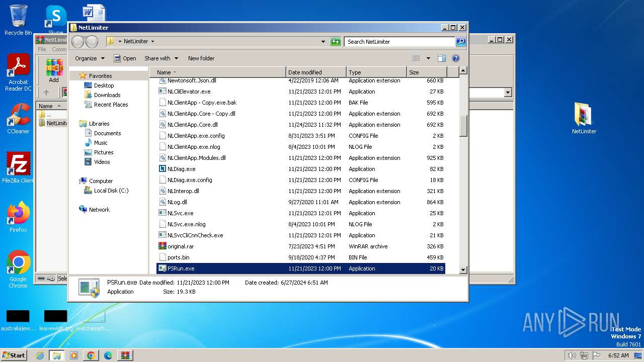644x362 pixels.
Task: Expand the address bar history dropdown
Action: click(x=323, y=42)
